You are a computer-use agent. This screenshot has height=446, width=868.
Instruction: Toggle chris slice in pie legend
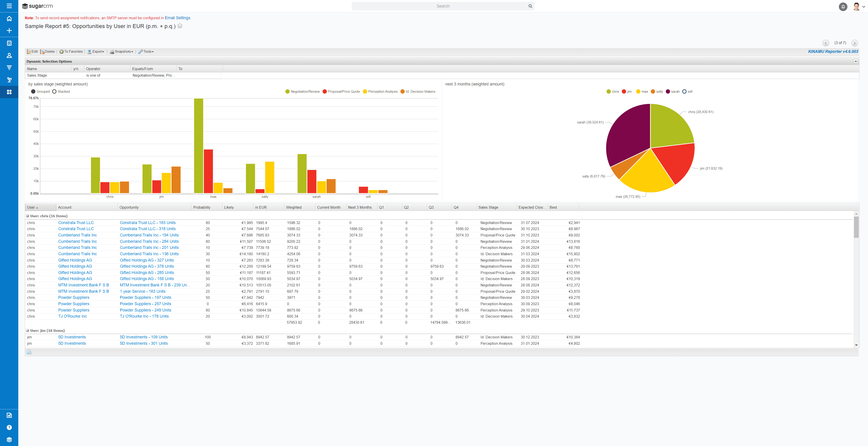click(x=613, y=92)
